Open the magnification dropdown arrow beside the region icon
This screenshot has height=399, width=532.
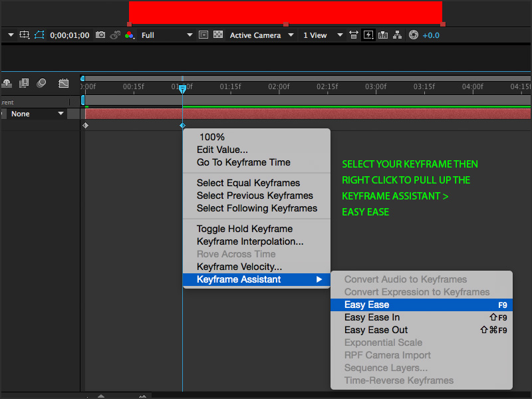point(11,35)
